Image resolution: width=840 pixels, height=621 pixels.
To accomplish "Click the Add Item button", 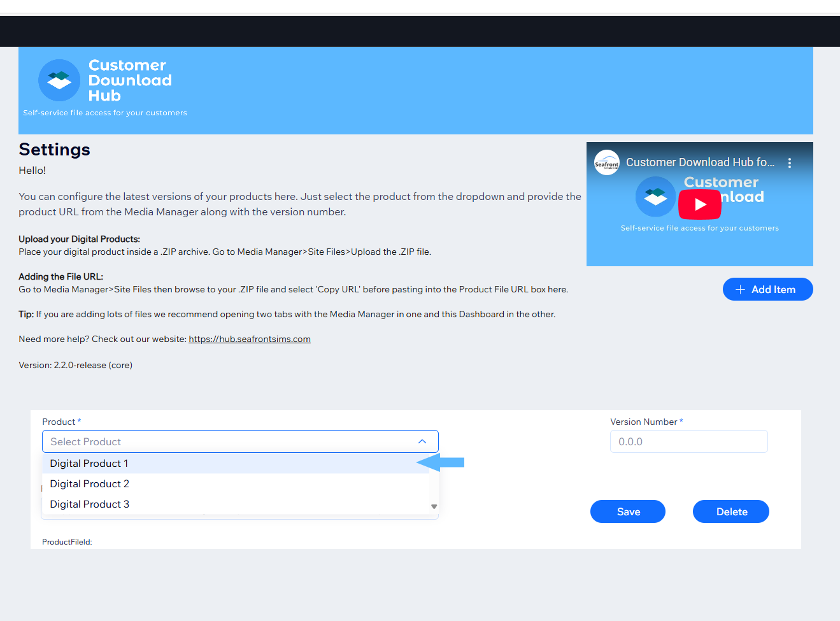I will 767,289.
